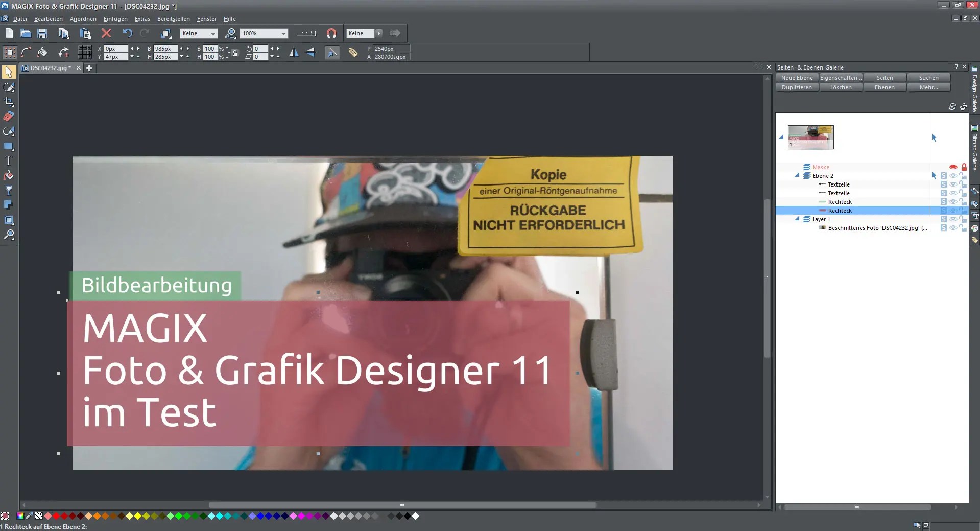Click the Suchen button

(928, 78)
